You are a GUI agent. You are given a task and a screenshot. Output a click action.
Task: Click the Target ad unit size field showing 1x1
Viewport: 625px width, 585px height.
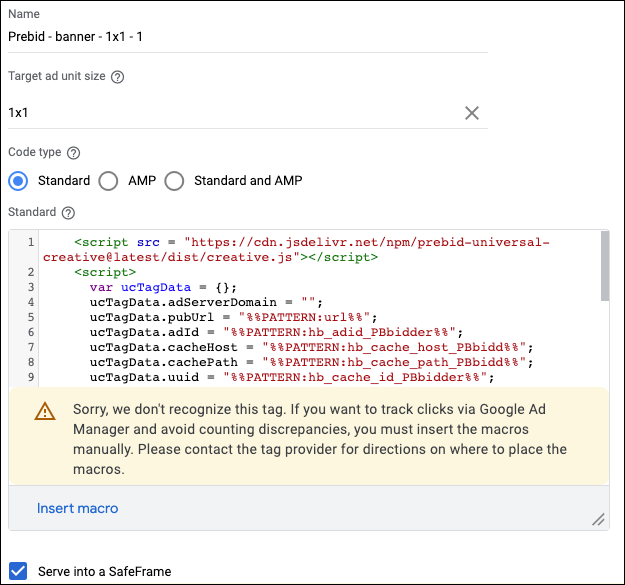coord(230,113)
